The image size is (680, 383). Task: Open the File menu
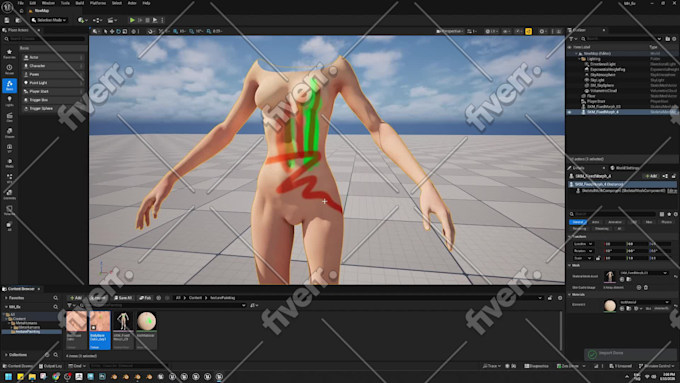pyautogui.click(x=20, y=3)
